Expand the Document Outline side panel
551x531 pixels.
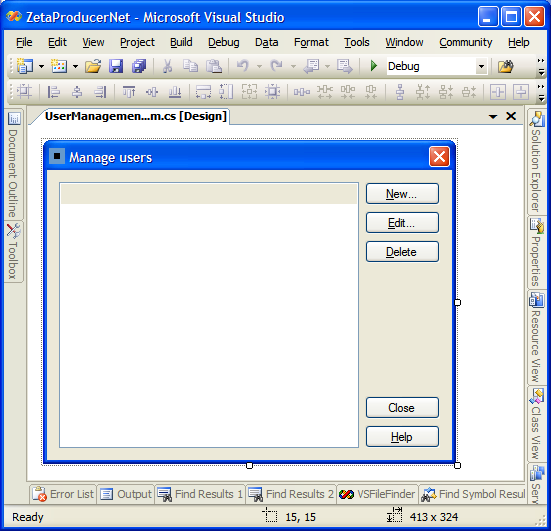13,165
